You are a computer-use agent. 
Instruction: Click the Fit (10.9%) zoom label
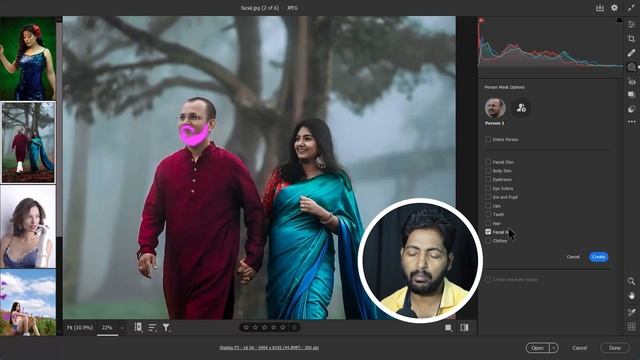80,327
